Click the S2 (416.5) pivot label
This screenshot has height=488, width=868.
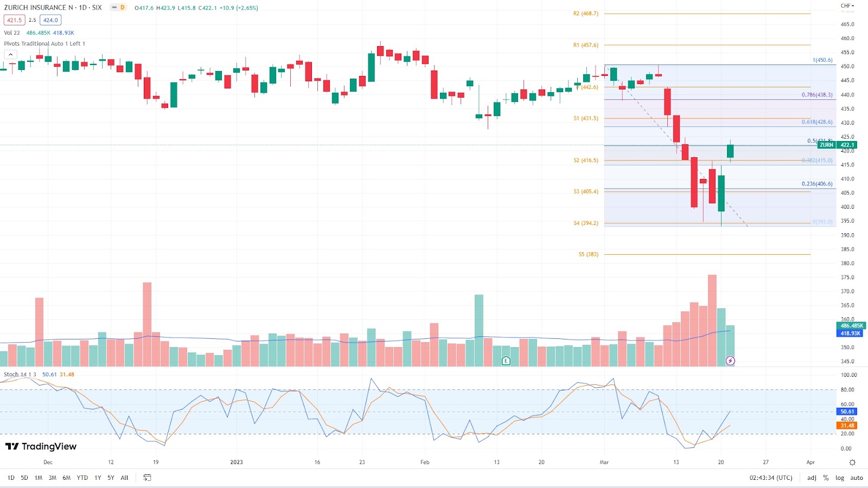(x=586, y=160)
